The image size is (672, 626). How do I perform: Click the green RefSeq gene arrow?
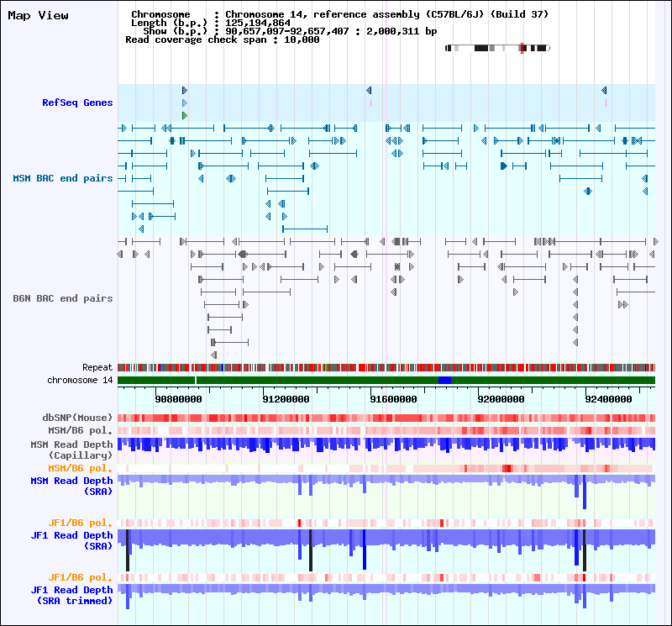coord(185,115)
